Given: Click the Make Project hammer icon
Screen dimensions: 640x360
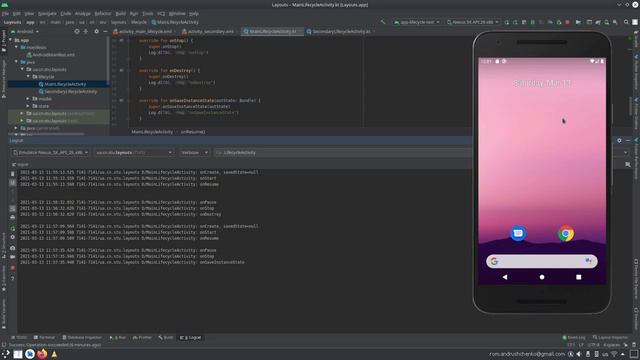Looking at the screenshot, I should point(382,22).
